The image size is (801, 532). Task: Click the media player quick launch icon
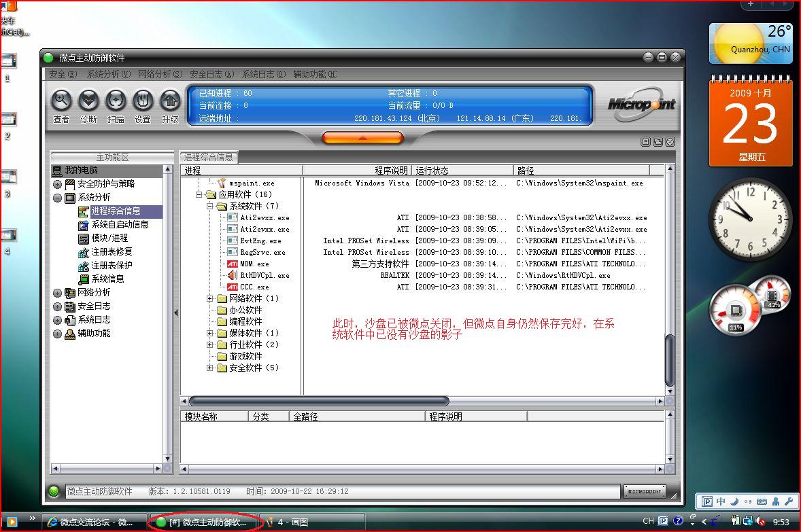click(12, 522)
